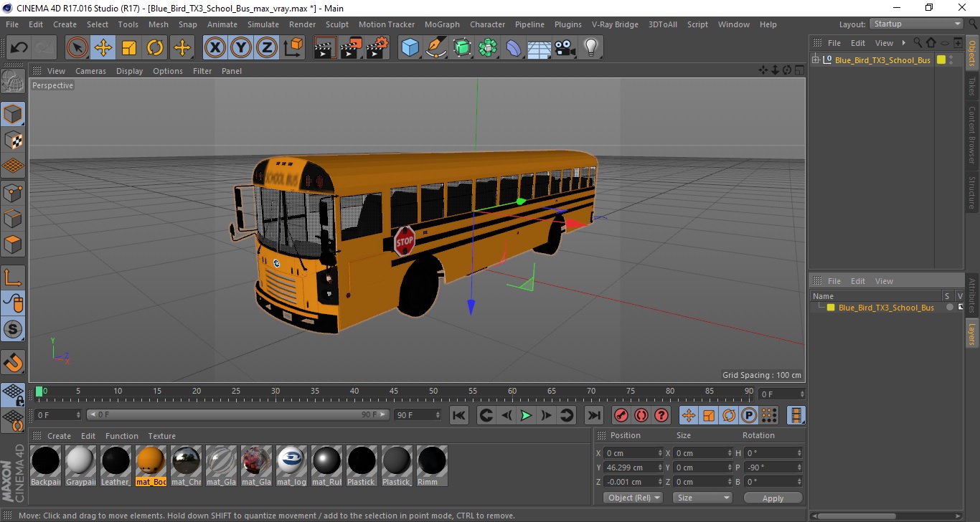
Task: Toggle Enable Snap magnet icon
Action: coord(13,362)
